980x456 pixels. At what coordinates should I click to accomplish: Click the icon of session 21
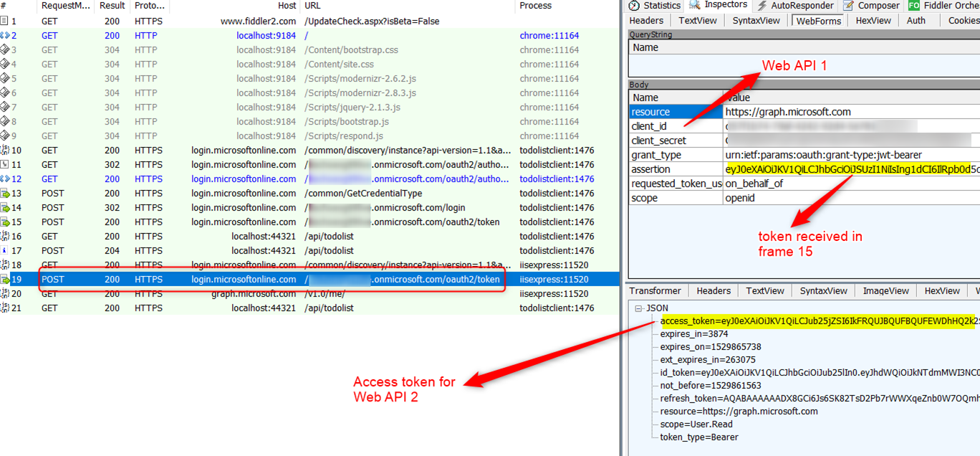5,308
